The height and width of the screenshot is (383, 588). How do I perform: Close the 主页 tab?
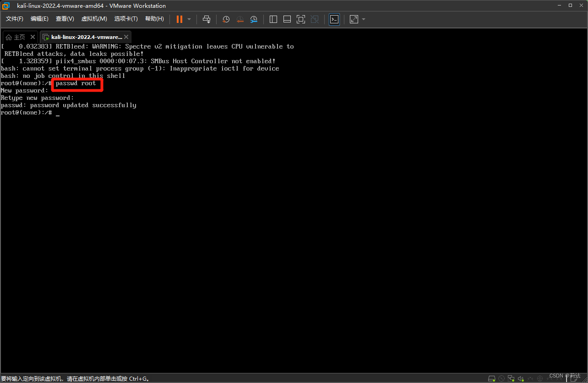(33, 37)
